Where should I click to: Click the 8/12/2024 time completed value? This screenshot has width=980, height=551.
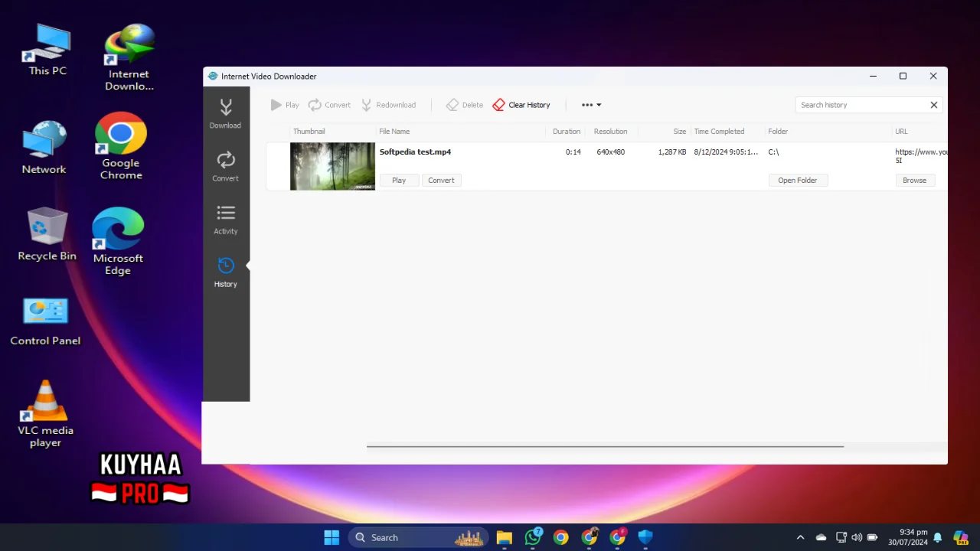(726, 152)
